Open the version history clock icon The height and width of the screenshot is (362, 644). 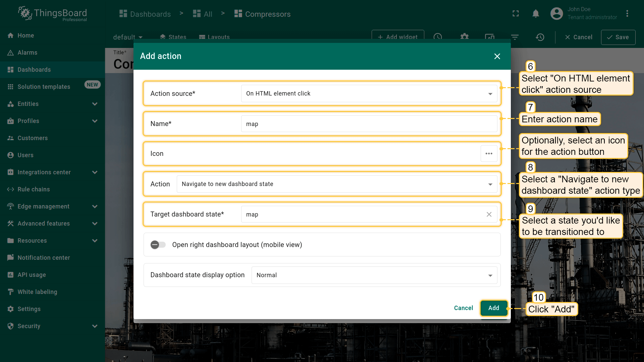point(540,37)
